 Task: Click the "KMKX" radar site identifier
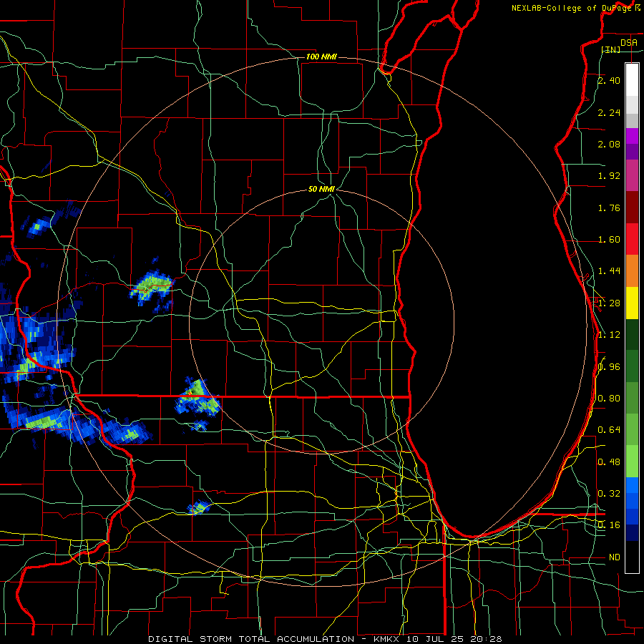point(386,639)
